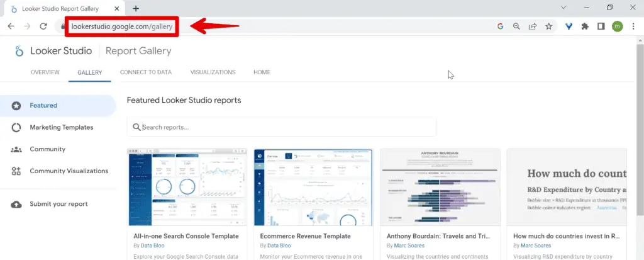Screen dimensions: 644x260
Task: Reload the page with the refresh icon
Action: (43, 26)
